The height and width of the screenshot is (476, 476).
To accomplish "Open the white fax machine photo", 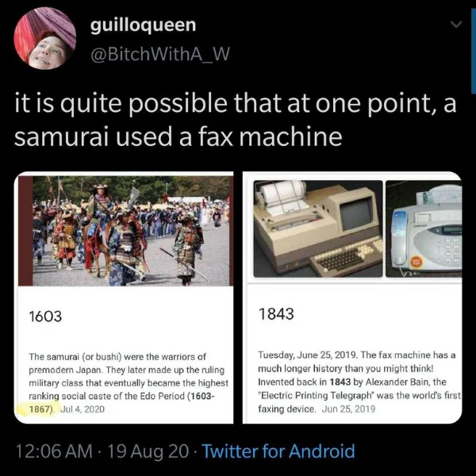I will pos(424,228).
